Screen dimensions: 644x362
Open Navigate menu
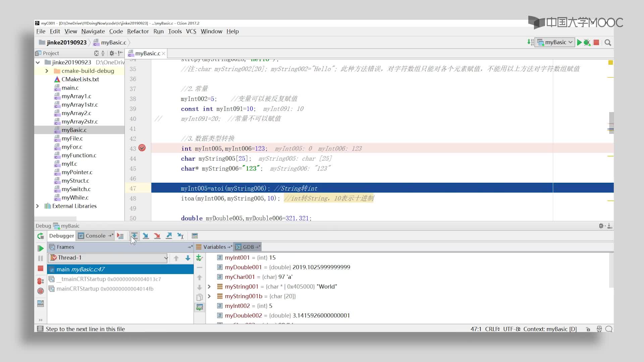point(93,31)
